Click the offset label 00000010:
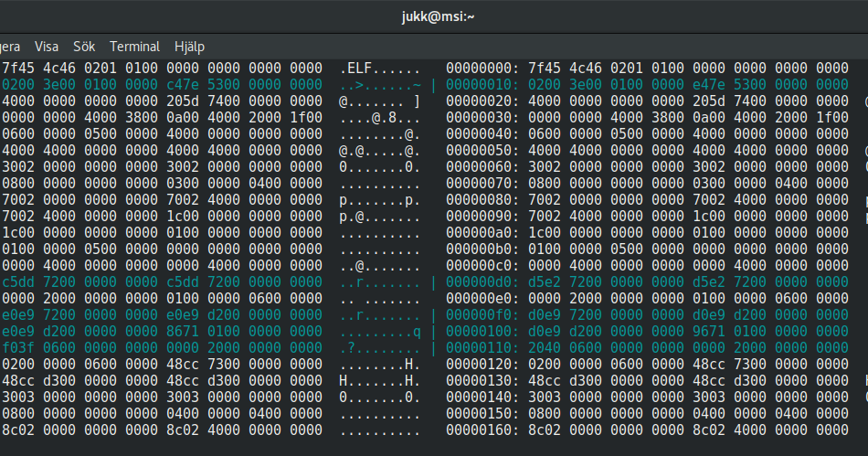Viewport: 868px width, 456px height. tap(482, 85)
